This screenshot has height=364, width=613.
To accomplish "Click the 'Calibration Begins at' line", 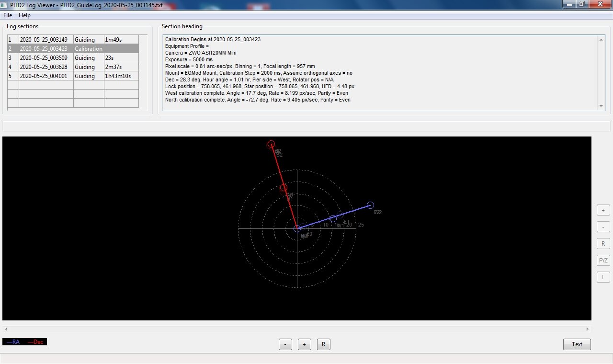I will point(213,39).
